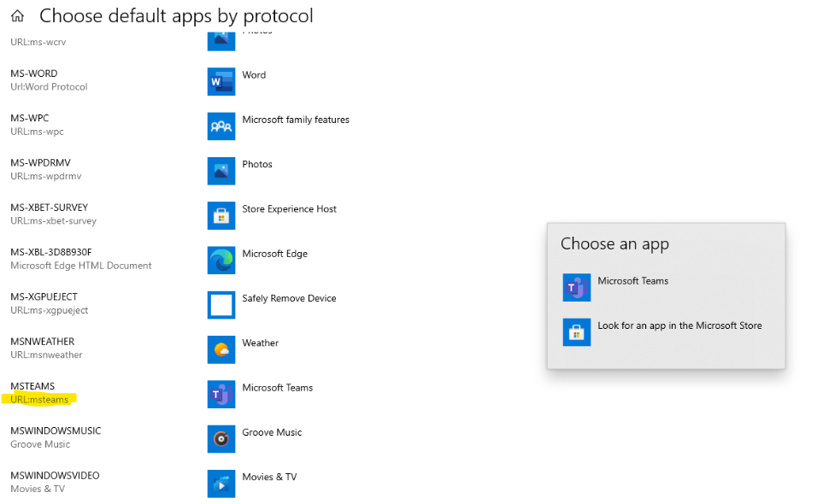
Task: Go back using the Home icon
Action: [x=17, y=16]
